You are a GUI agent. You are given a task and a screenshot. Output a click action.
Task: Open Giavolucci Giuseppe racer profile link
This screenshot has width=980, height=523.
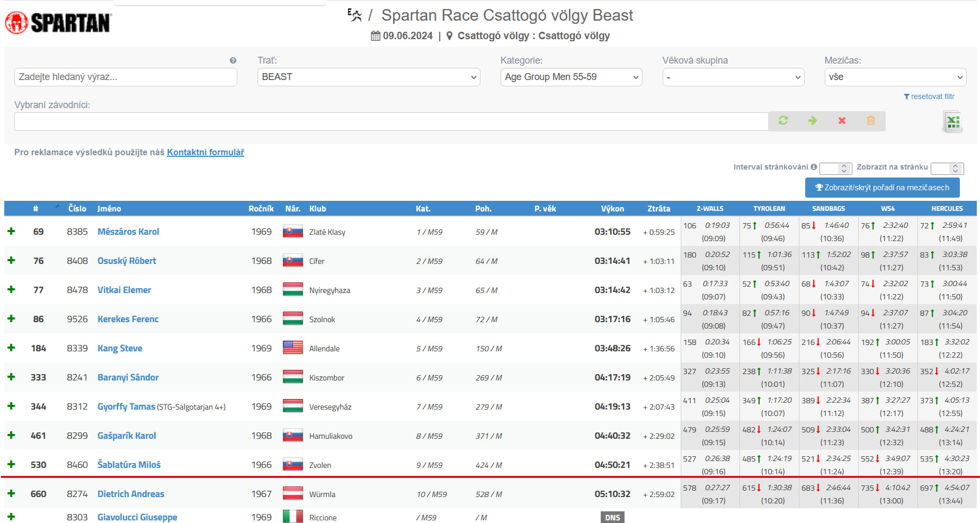tap(137, 517)
